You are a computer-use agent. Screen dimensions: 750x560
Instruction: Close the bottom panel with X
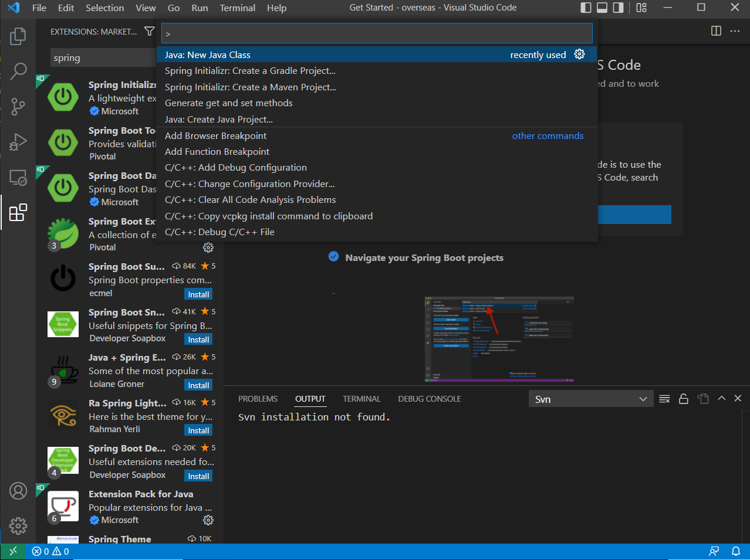738,399
